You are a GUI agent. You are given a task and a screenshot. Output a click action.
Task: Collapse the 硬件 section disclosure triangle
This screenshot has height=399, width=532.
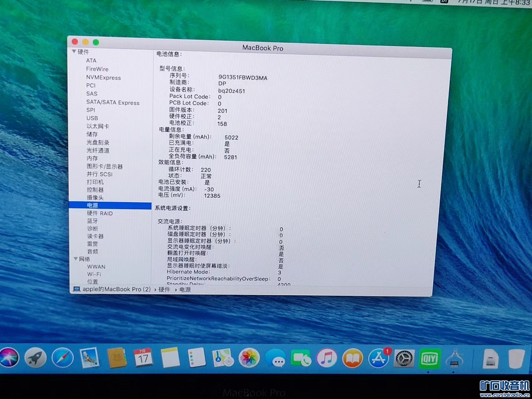[74, 51]
